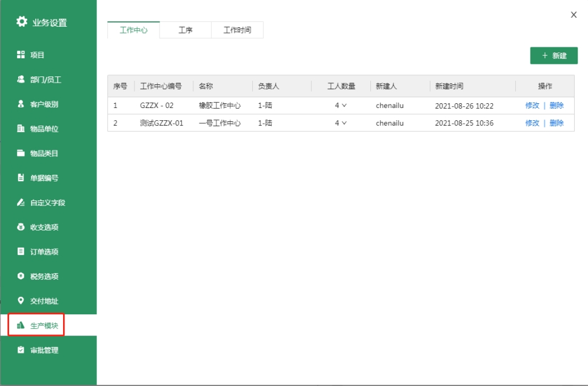Image resolution: width=588 pixels, height=386 pixels.
Task: Click the 物品类目 folder icon
Action: pos(21,154)
